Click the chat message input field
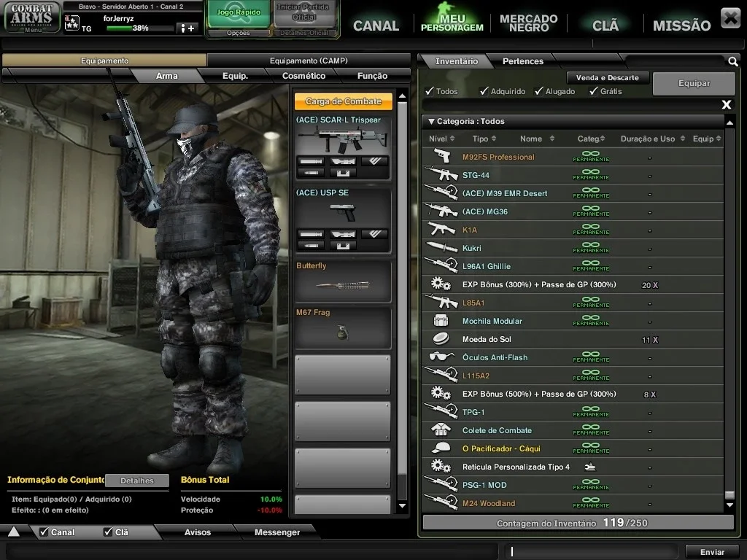The height and width of the screenshot is (560, 747). [592, 551]
